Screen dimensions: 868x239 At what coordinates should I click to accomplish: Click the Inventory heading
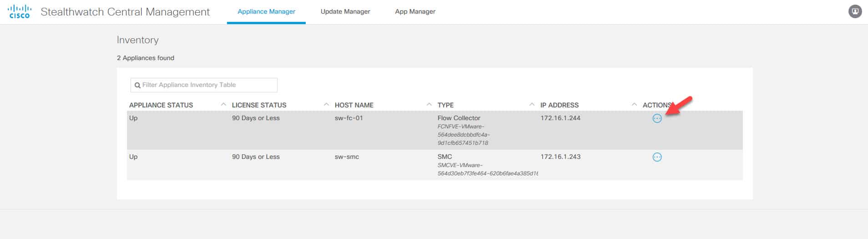(137, 40)
